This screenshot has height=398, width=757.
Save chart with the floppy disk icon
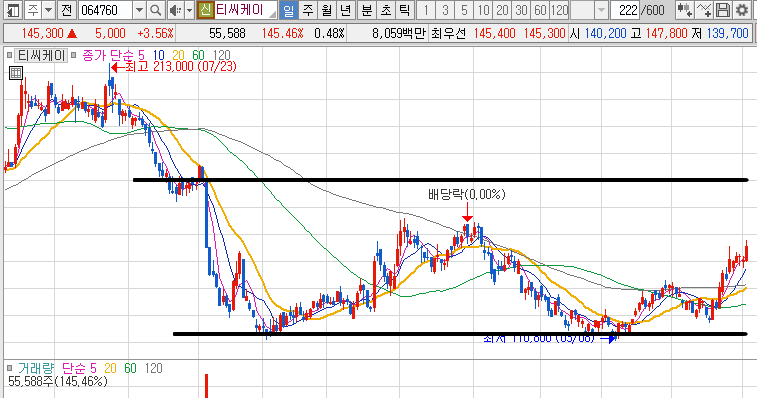click(723, 10)
